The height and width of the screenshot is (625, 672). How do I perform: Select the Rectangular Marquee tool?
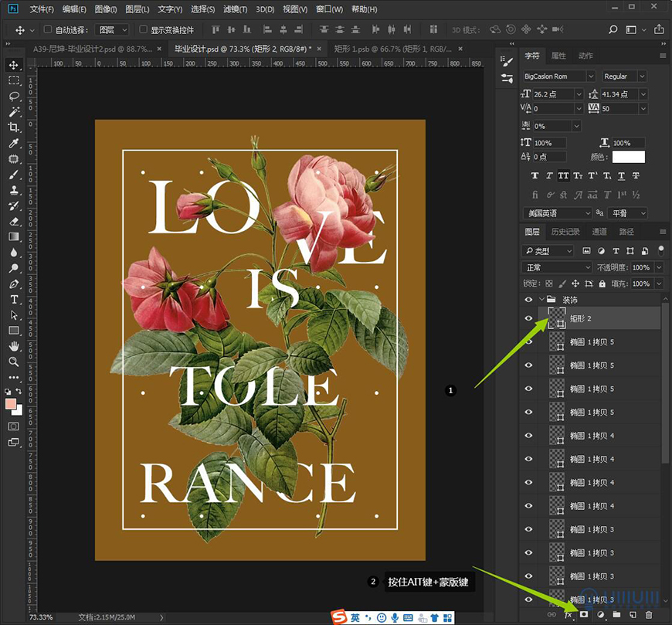click(14, 80)
